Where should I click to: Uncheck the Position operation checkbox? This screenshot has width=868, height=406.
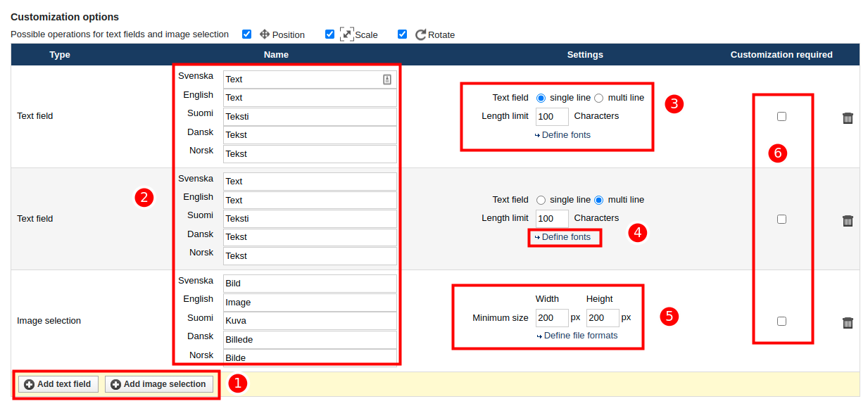[246, 34]
